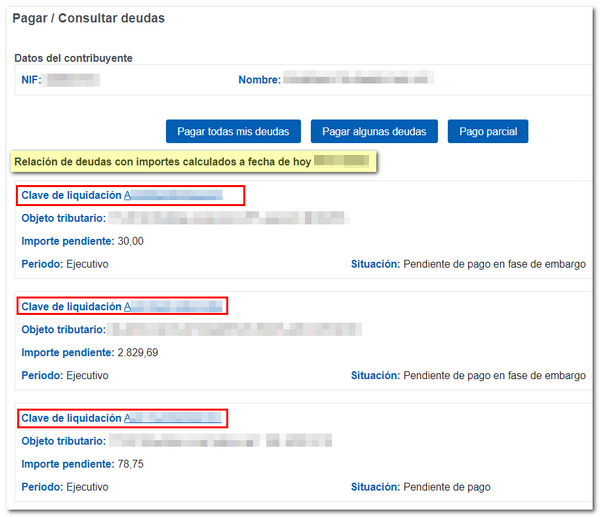
Task: Click the 'Situación' text of the 30,00 debt
Action: coord(494,264)
